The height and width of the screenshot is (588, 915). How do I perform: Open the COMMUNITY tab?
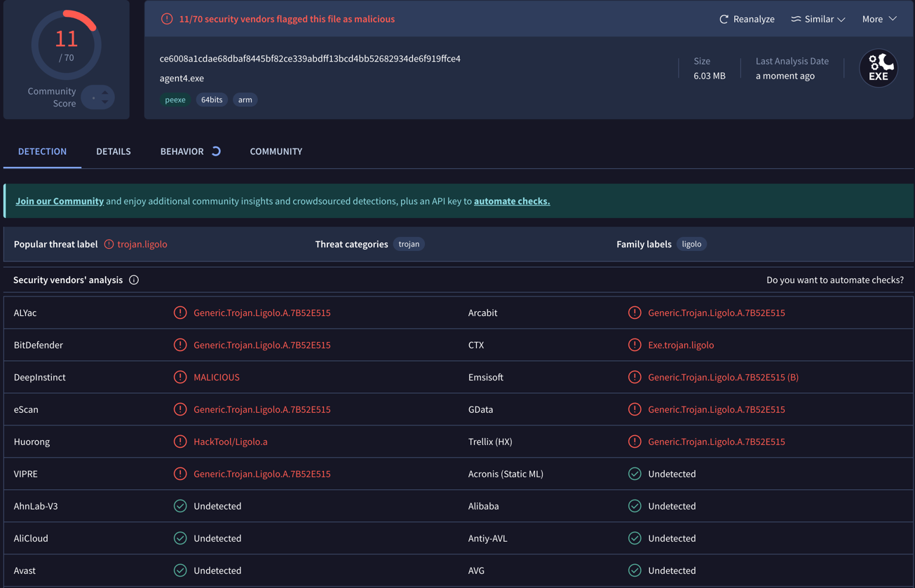point(276,151)
